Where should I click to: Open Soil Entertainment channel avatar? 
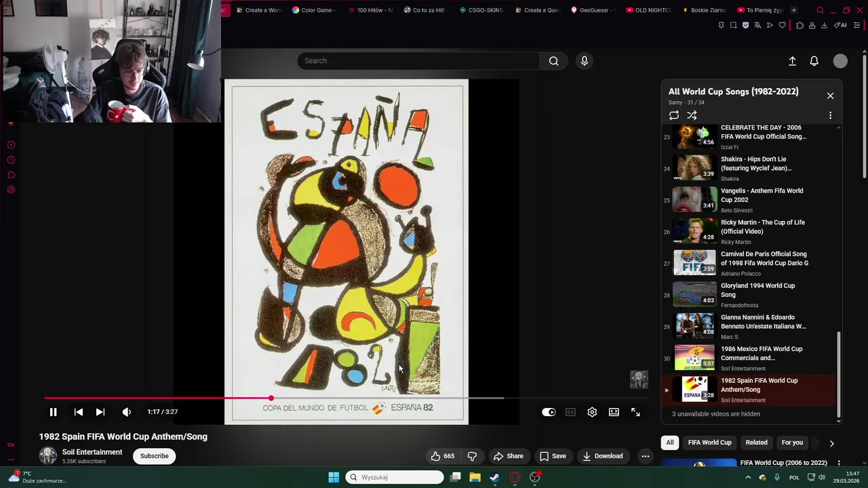pyautogui.click(x=47, y=456)
